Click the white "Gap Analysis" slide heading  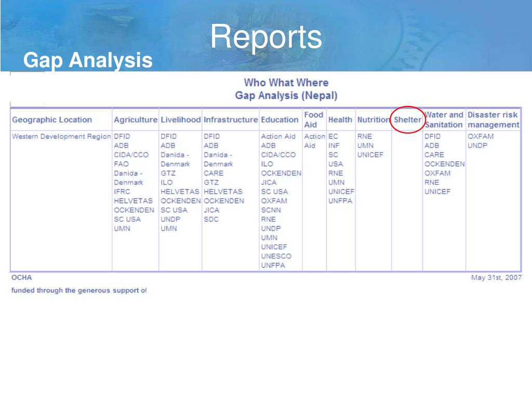(x=88, y=60)
